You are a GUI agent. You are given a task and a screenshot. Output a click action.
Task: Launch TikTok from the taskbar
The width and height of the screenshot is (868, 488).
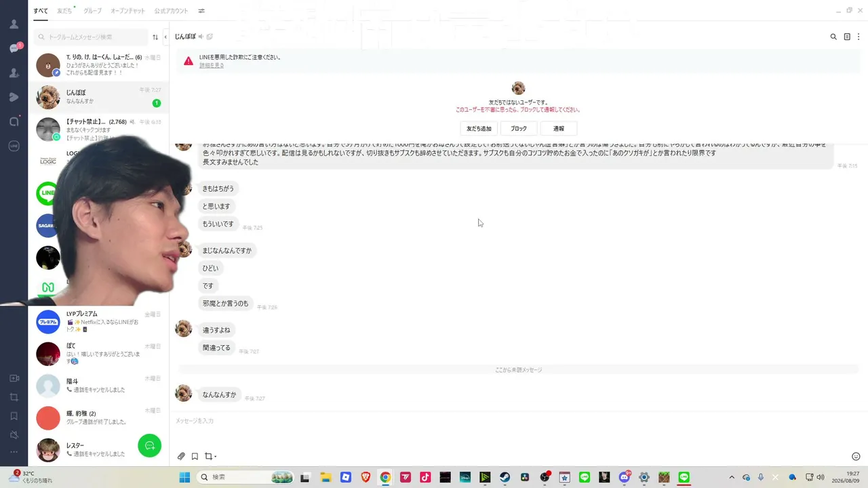click(425, 477)
